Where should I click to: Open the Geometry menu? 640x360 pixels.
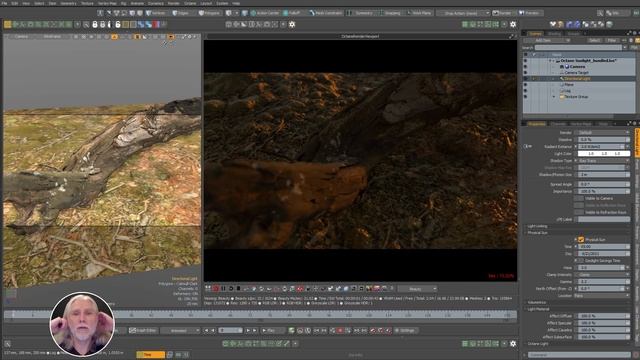click(69, 3)
